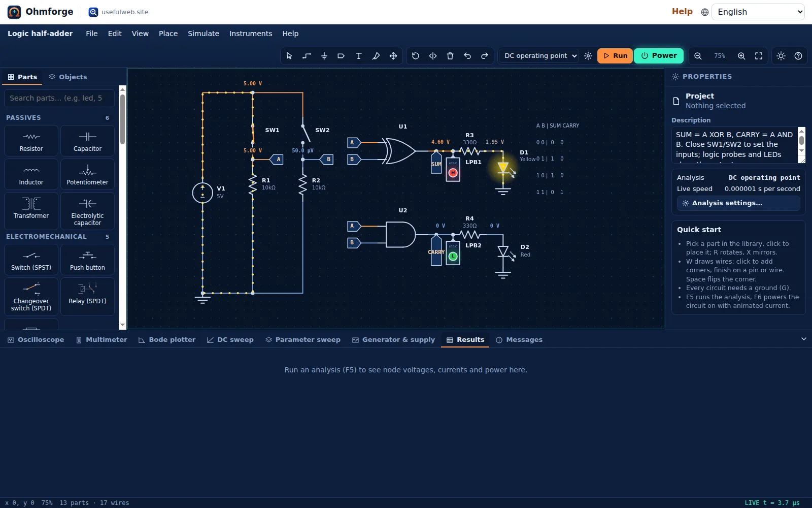Image resolution: width=812 pixels, height=508 pixels.
Task: Select the pointer tool in the toolbar
Action: coord(289,56)
